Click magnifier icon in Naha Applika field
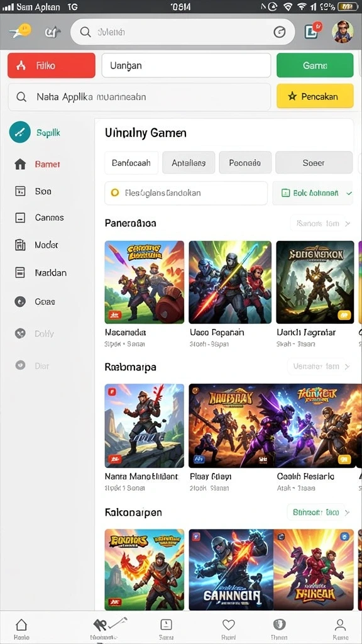The image size is (362, 644). coord(21,97)
